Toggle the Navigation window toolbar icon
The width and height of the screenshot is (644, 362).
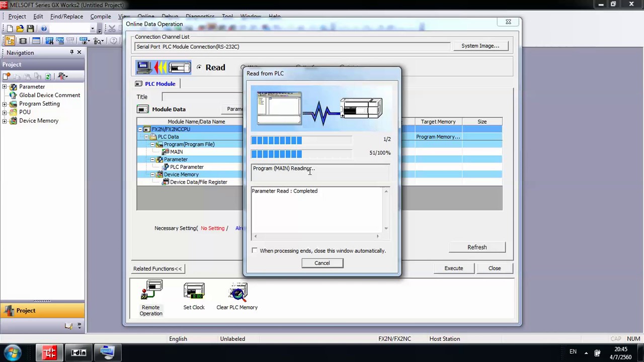pos(10,41)
